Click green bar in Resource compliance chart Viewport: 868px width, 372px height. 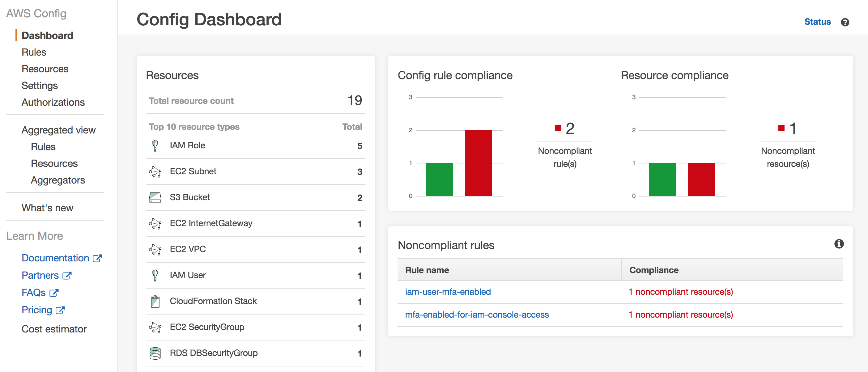pyautogui.click(x=662, y=179)
